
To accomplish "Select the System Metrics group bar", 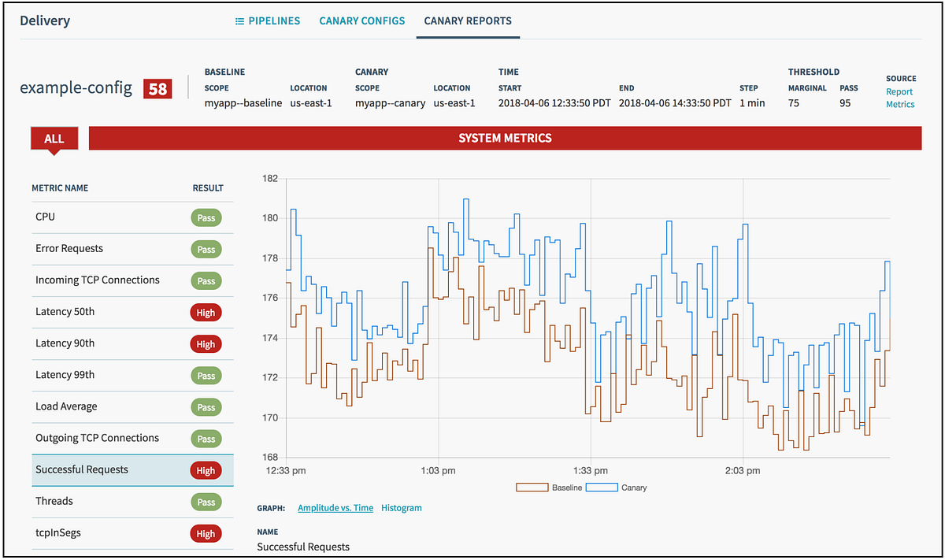I will (x=506, y=138).
